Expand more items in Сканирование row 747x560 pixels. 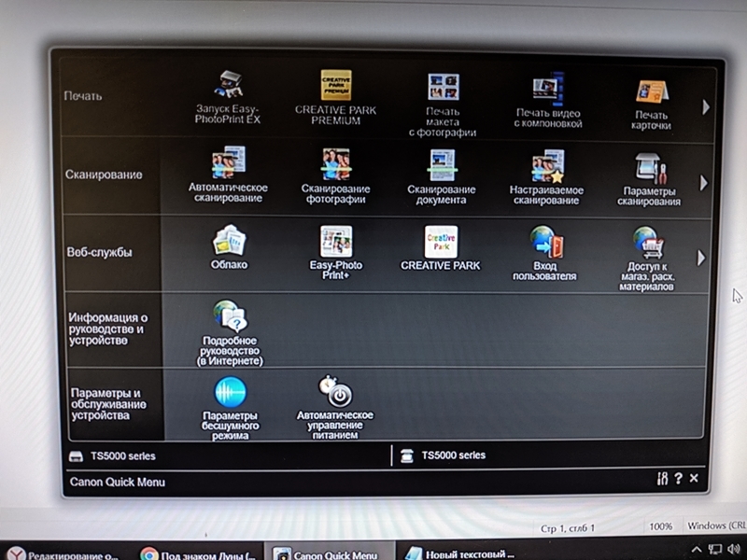[703, 183]
